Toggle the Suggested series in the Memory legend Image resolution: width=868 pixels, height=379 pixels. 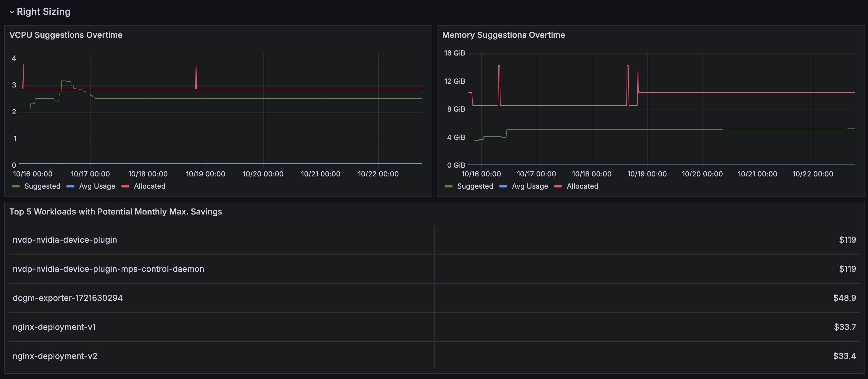tap(475, 186)
